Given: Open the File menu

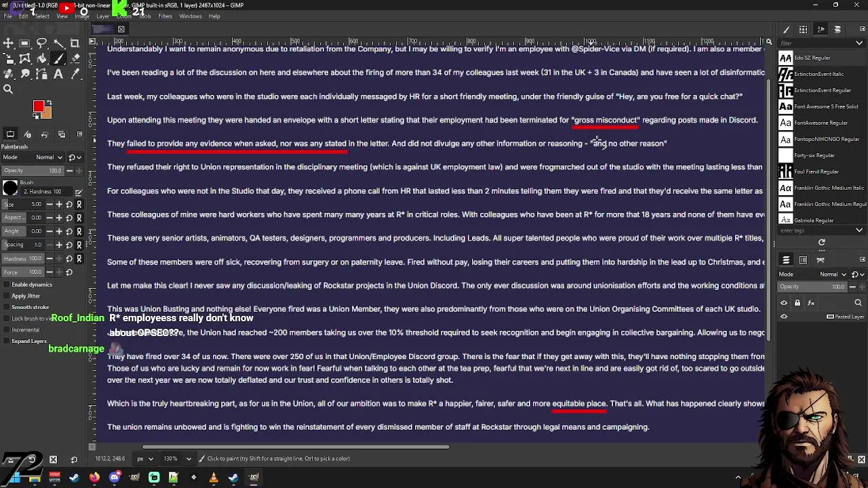Looking at the screenshot, I should point(8,16).
